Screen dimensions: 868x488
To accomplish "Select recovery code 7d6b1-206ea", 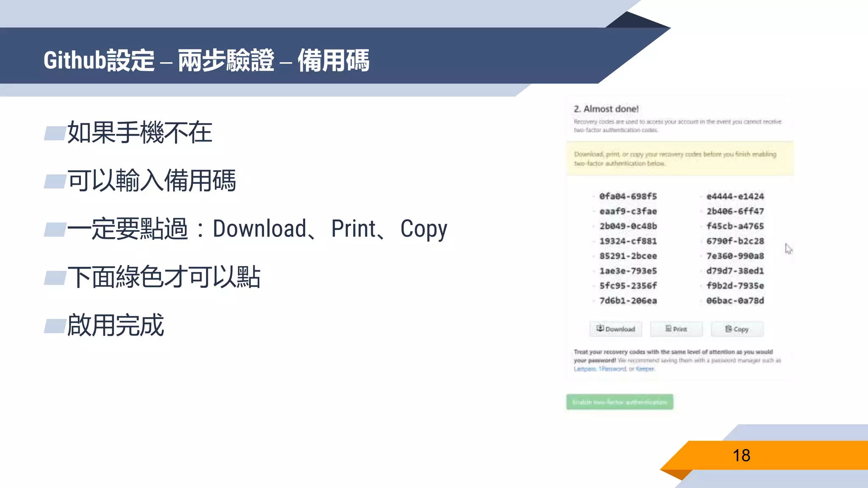I will tap(628, 301).
